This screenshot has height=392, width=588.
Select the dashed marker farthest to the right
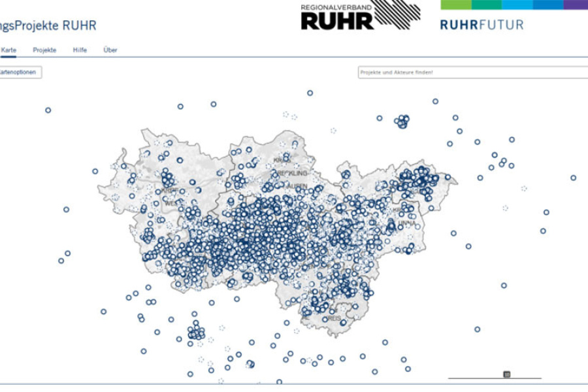[524, 188]
